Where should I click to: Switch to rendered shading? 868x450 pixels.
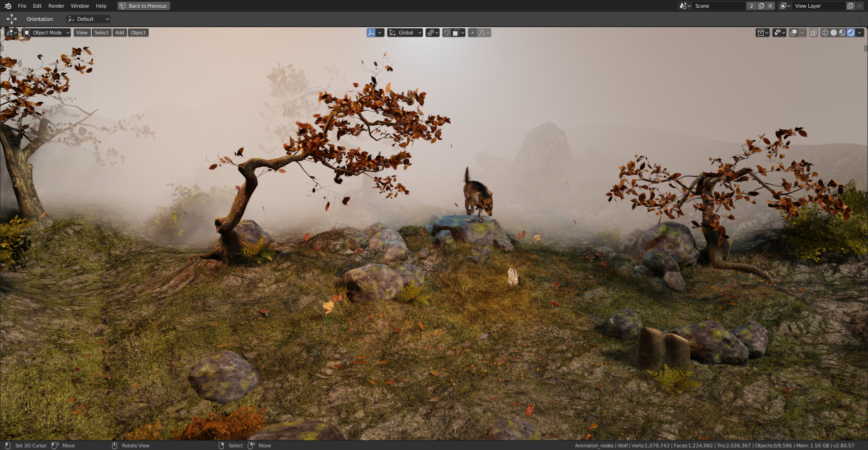coord(851,33)
